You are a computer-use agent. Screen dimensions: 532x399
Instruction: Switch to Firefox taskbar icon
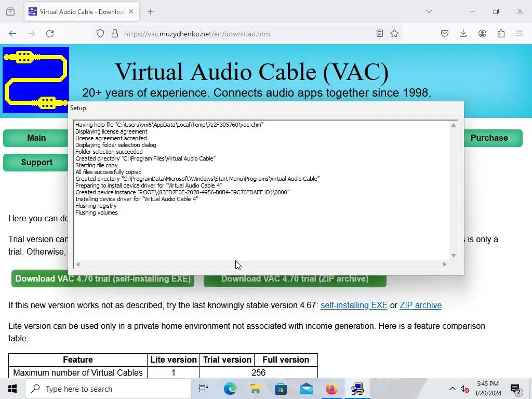pyautogui.click(x=332, y=389)
